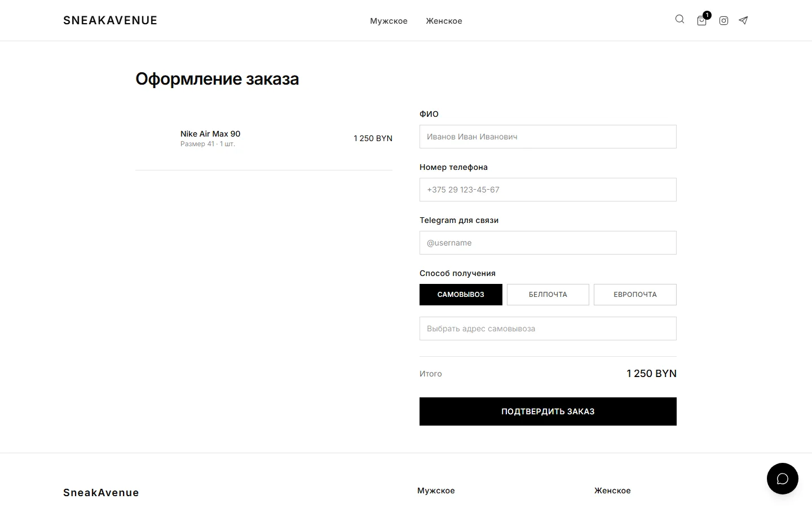
Task: Click the SneakAvenue footer logo text
Action: [x=101, y=493]
